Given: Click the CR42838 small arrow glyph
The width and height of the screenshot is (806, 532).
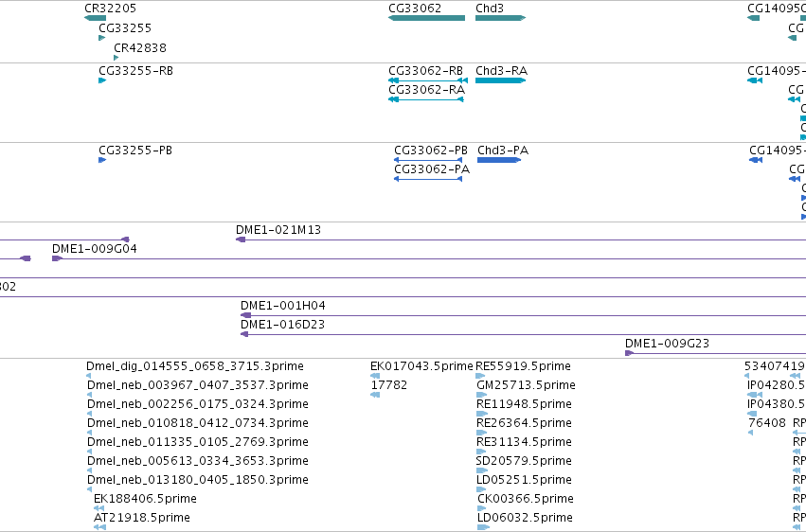Looking at the screenshot, I should 116,58.
